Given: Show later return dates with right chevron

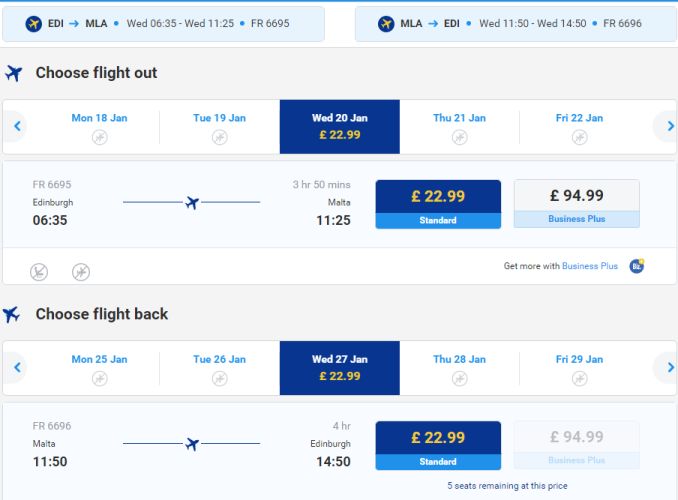Looking at the screenshot, I should 669,368.
